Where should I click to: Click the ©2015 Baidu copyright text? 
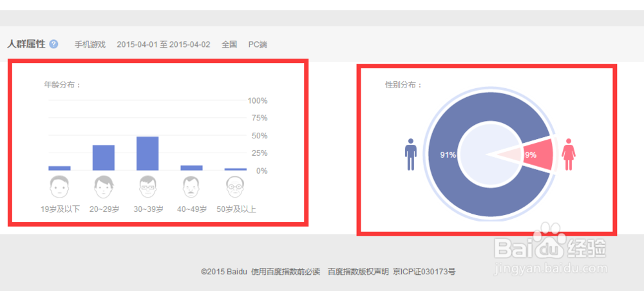[224, 271]
